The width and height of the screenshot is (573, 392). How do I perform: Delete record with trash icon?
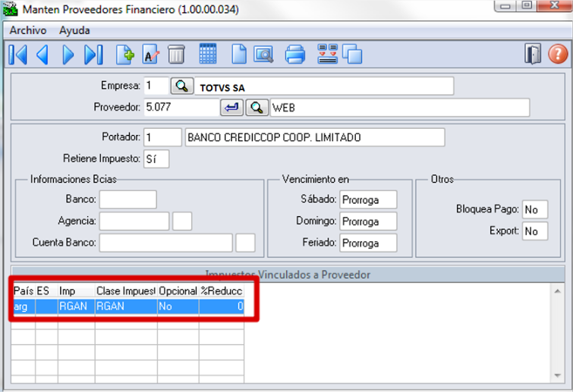176,55
